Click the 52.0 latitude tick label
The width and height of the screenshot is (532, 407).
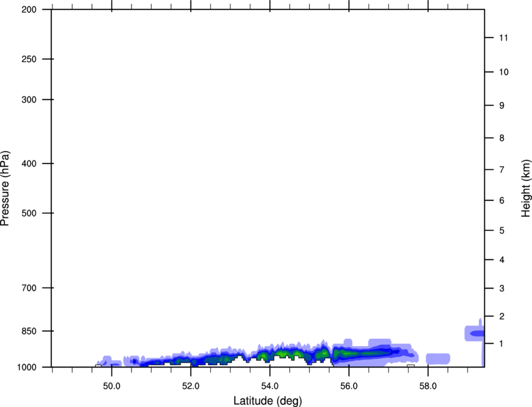coord(191,386)
